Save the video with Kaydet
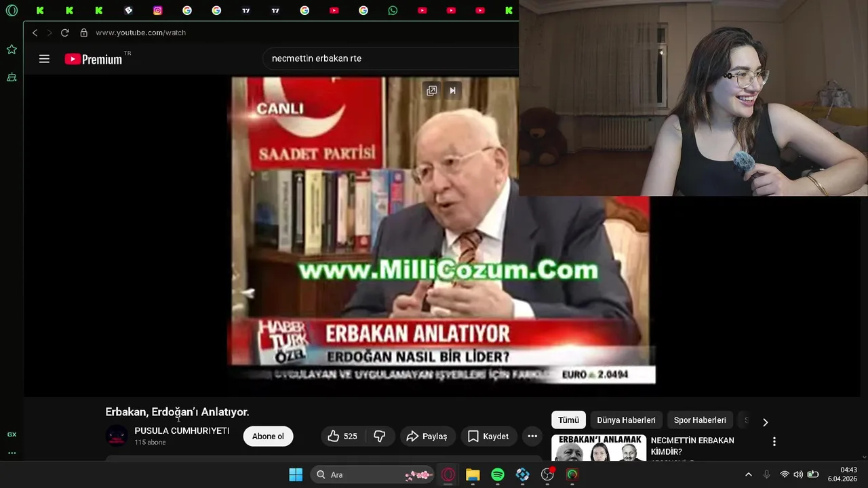 488,436
